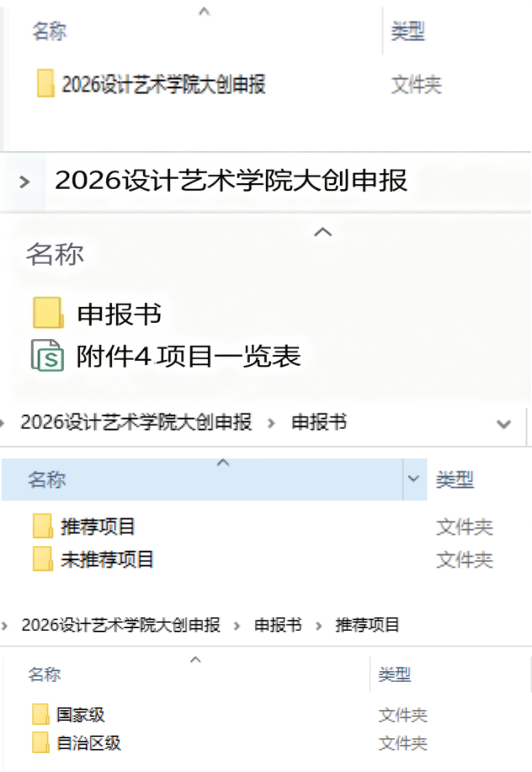Click the chevron after 申报书 in bottom breadcrumb
The width and height of the screenshot is (532, 772).
(318, 626)
